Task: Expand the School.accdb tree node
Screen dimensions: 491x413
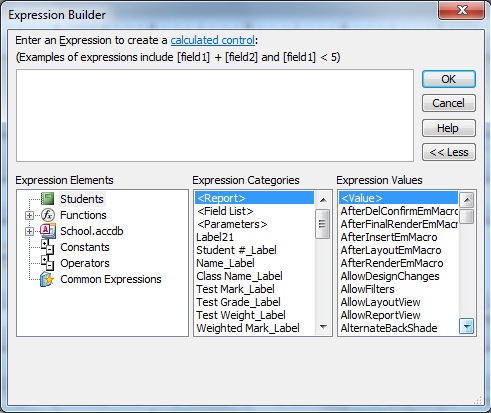Action: click(29, 231)
